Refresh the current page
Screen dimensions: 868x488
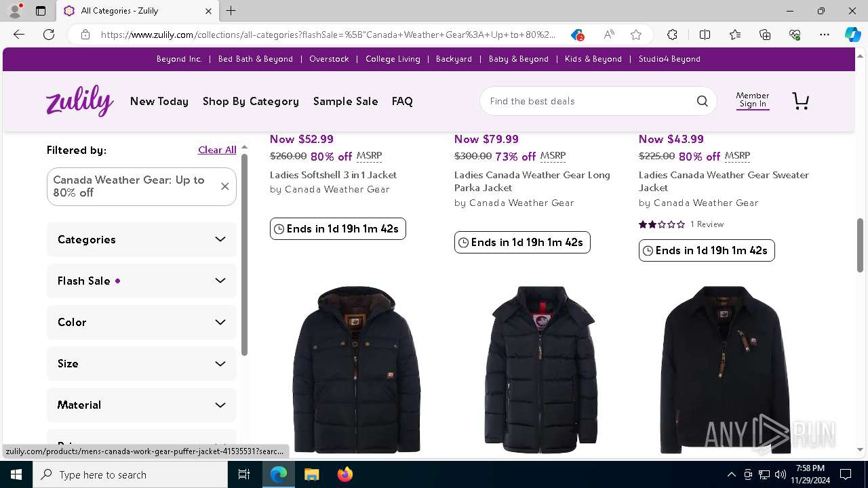49,35
